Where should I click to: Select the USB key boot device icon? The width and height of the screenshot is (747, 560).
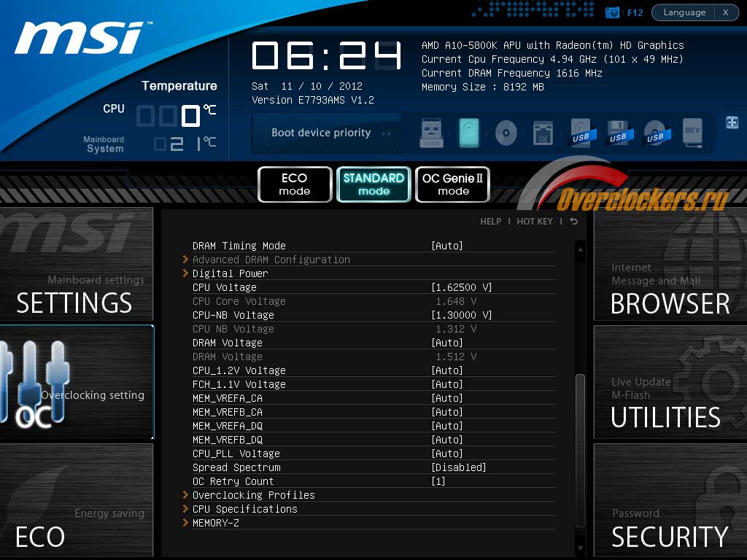pyautogui.click(x=432, y=133)
